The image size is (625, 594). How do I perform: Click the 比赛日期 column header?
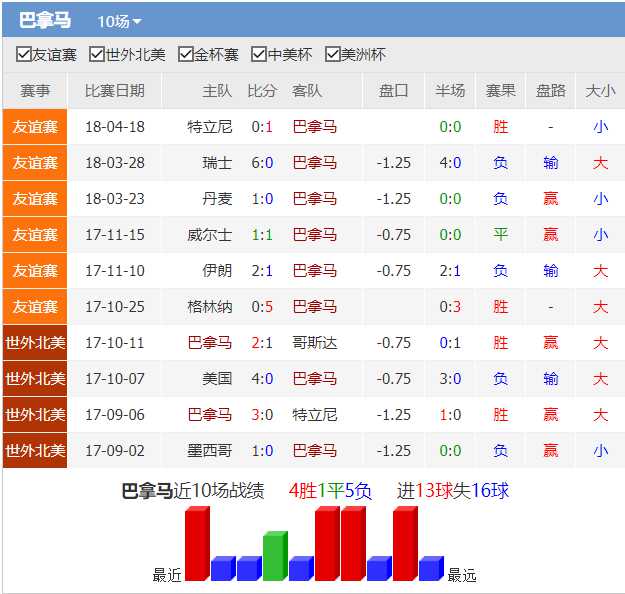coord(114,91)
